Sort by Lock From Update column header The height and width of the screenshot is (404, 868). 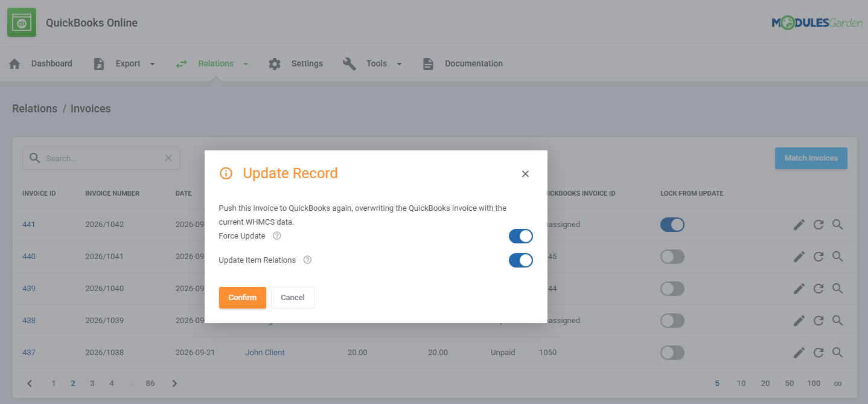click(x=692, y=194)
